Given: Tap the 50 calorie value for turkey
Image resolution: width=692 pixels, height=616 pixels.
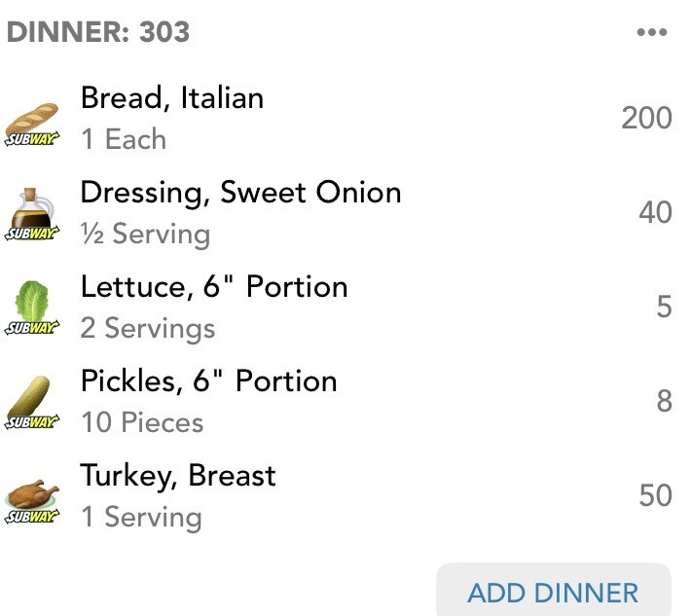Looking at the screenshot, I should click(655, 495).
